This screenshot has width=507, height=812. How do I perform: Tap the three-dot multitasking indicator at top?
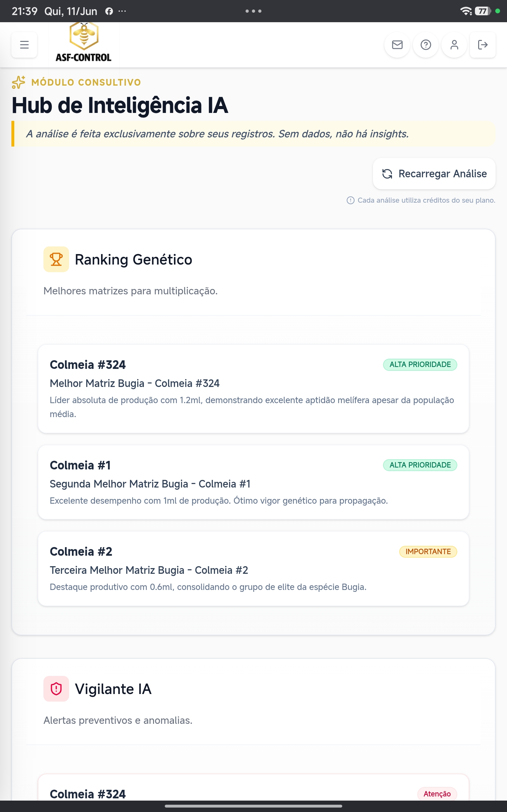click(253, 11)
